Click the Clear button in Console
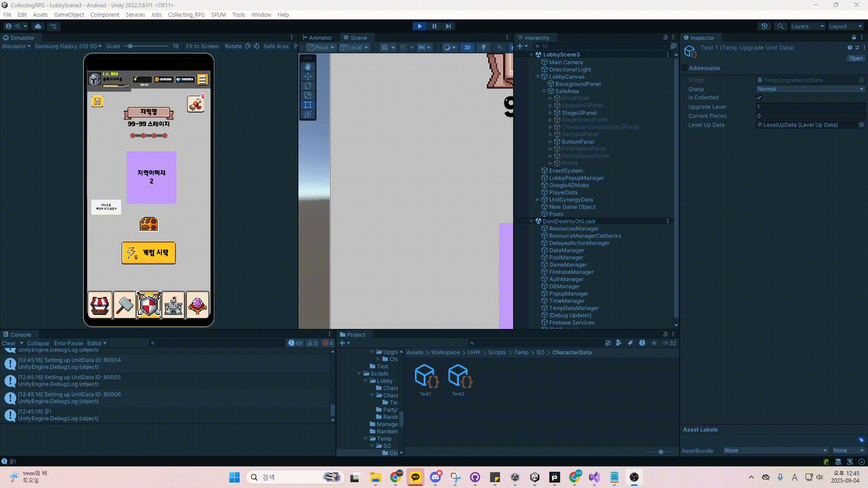The height and width of the screenshot is (488, 868). [9, 343]
